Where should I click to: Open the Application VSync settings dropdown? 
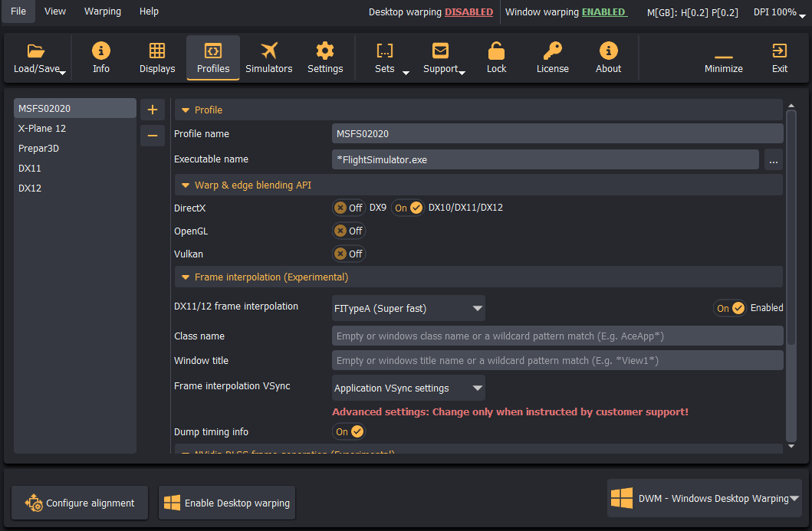coord(409,388)
